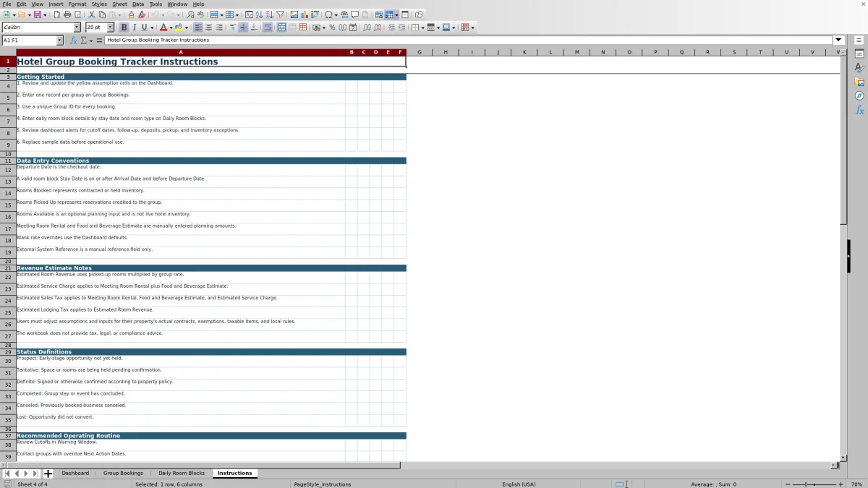Open the Sheet menu
This screenshot has width=868, height=488.
pos(119,4)
